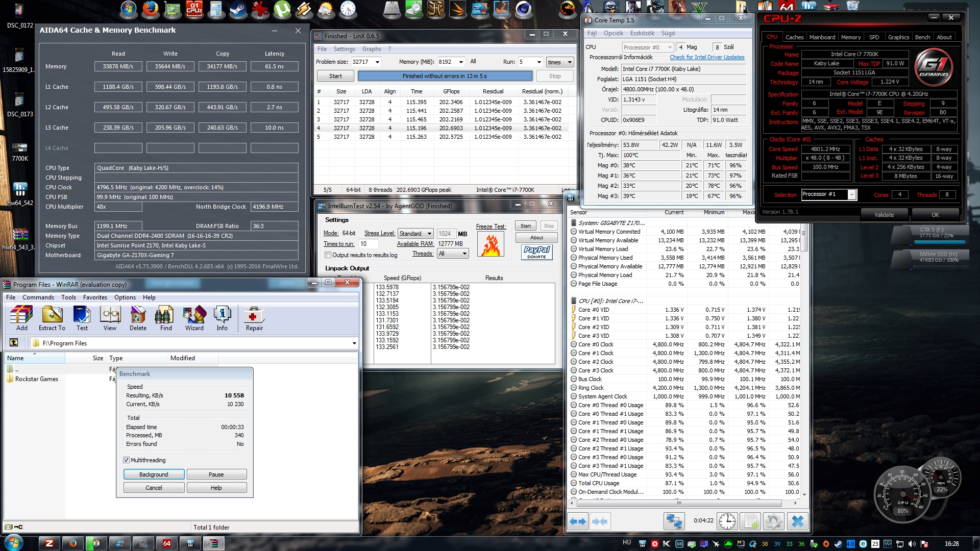Image resolution: width=980 pixels, height=551 pixels.
Task: Switch to Mainboard tab in CPU-Z
Action: pyautogui.click(x=822, y=37)
